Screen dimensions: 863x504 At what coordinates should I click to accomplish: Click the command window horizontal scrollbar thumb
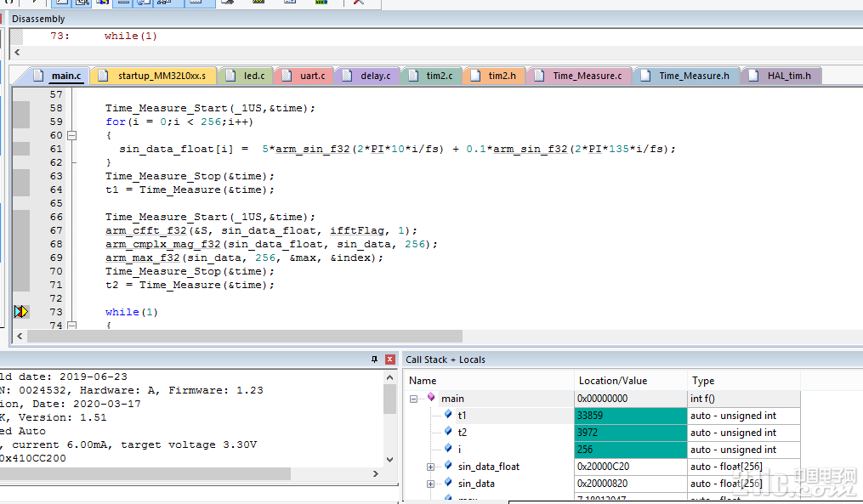point(145,473)
